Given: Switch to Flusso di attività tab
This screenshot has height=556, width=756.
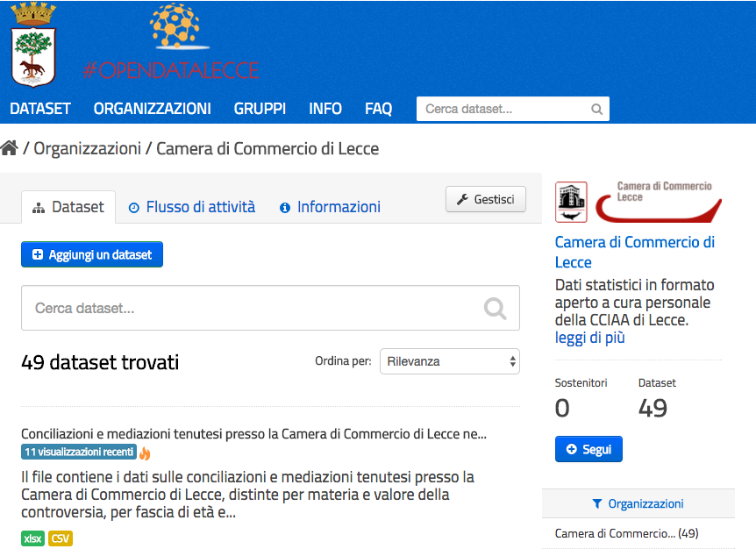Looking at the screenshot, I should point(192,207).
